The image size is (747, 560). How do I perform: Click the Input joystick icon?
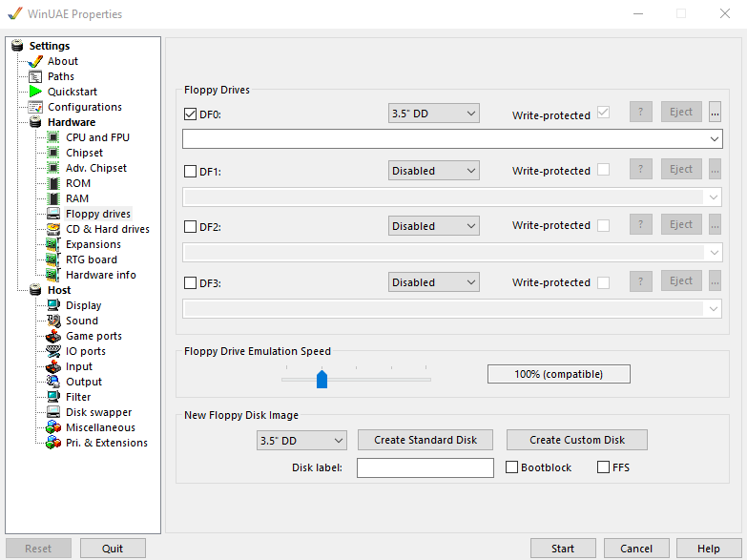coord(53,366)
